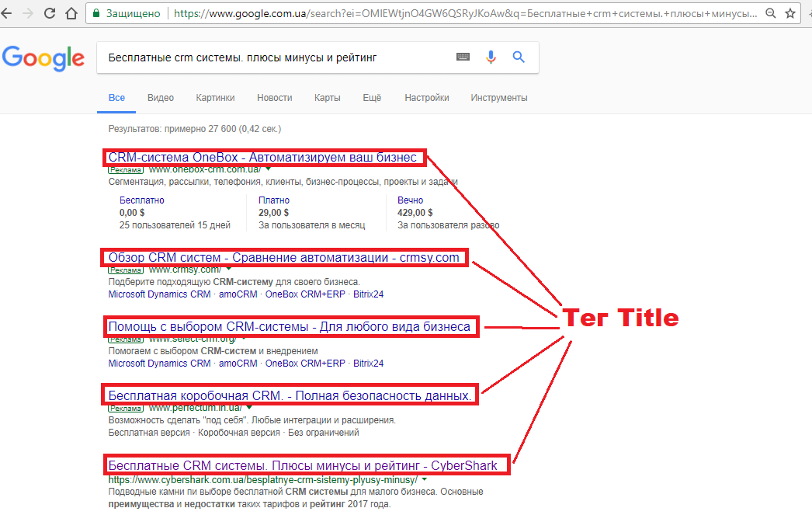Open Настройки search settings
This screenshot has width=812, height=515.
[427, 97]
